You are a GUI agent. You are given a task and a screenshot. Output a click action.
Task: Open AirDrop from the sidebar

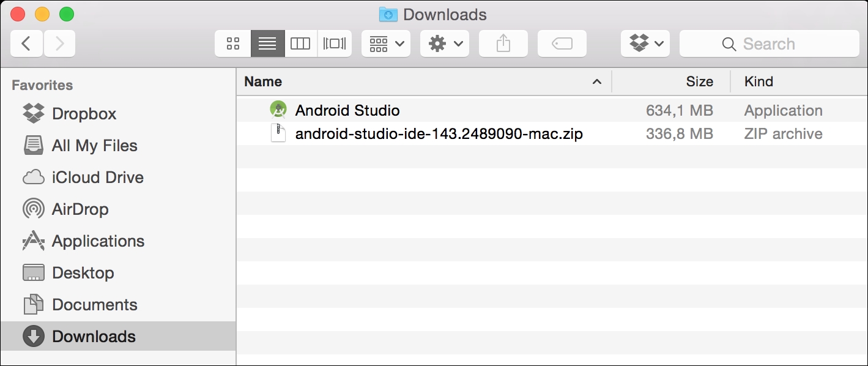click(x=80, y=209)
